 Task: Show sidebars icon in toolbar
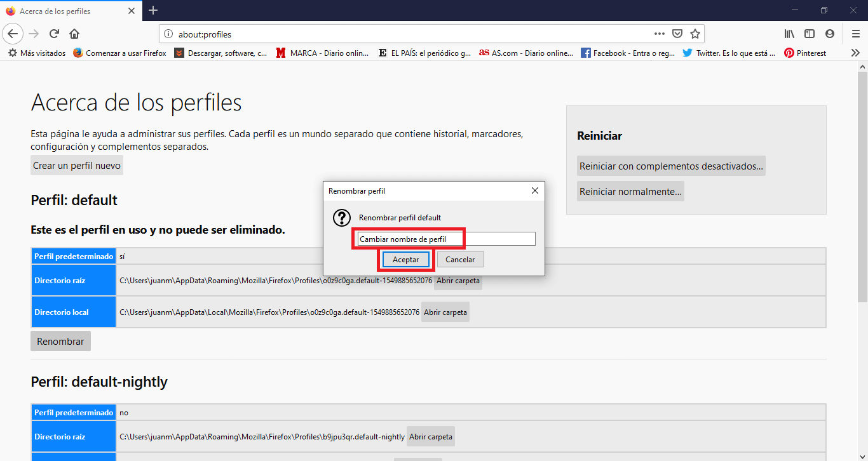coord(810,34)
